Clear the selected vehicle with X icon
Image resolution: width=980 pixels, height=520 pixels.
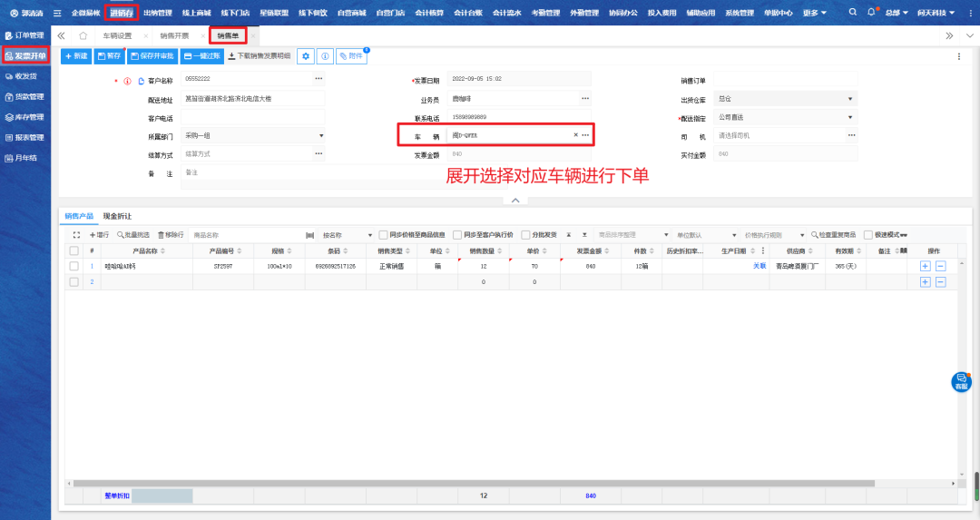(x=575, y=135)
